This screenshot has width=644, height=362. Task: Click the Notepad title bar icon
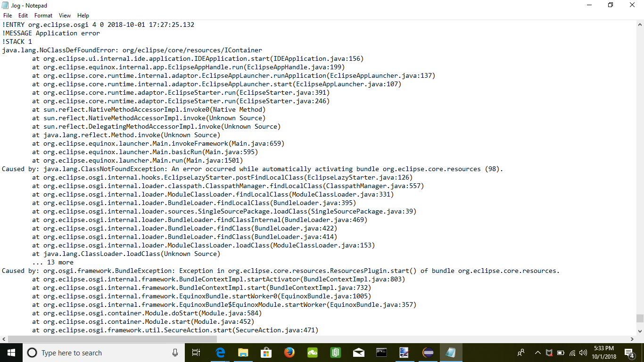coord(5,5)
